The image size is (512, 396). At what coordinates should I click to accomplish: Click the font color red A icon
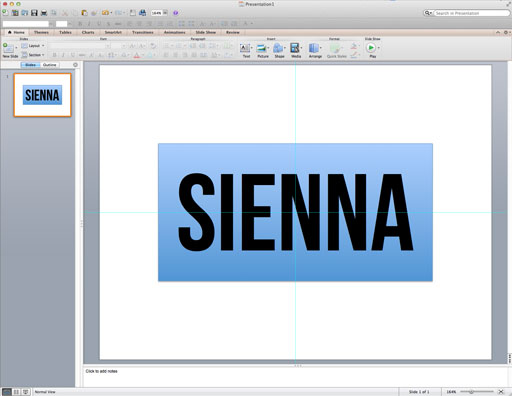[x=137, y=55]
